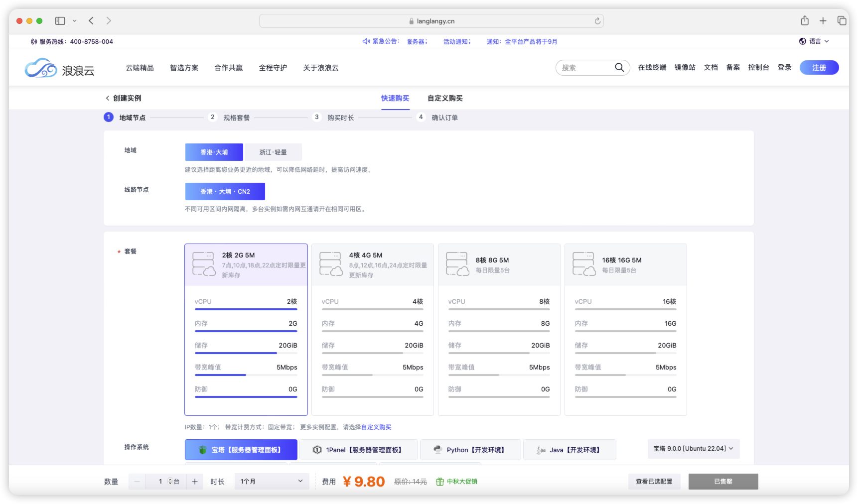Viewport: 858px width, 504px height.
Task: Open the 语言 language dropdown
Action: tap(814, 41)
